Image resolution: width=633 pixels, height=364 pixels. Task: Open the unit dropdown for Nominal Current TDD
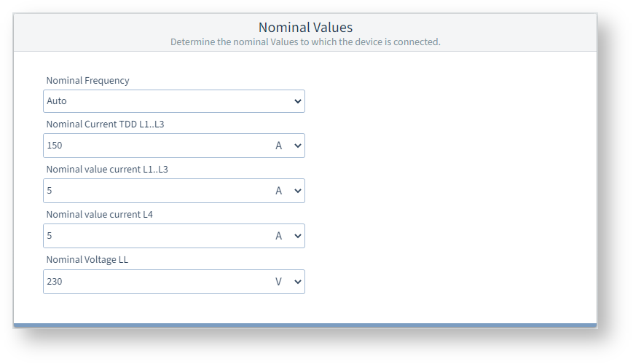click(287, 146)
